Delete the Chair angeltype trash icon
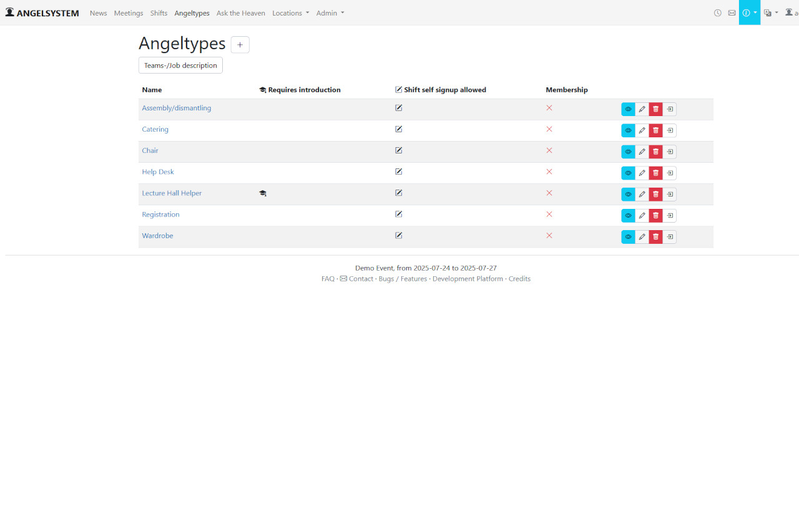 [656, 152]
